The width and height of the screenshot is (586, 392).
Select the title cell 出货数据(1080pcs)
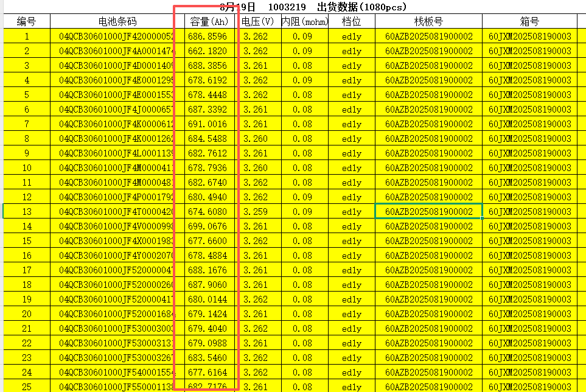pyautogui.click(x=361, y=7)
